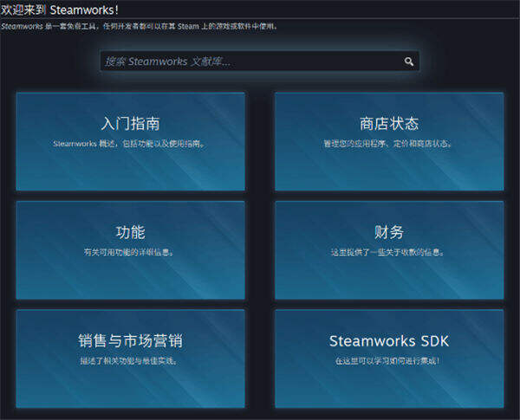Click the 欢迎来到 Steamworks! page heading
Screen dimensions: 520x420
[x=60, y=9]
